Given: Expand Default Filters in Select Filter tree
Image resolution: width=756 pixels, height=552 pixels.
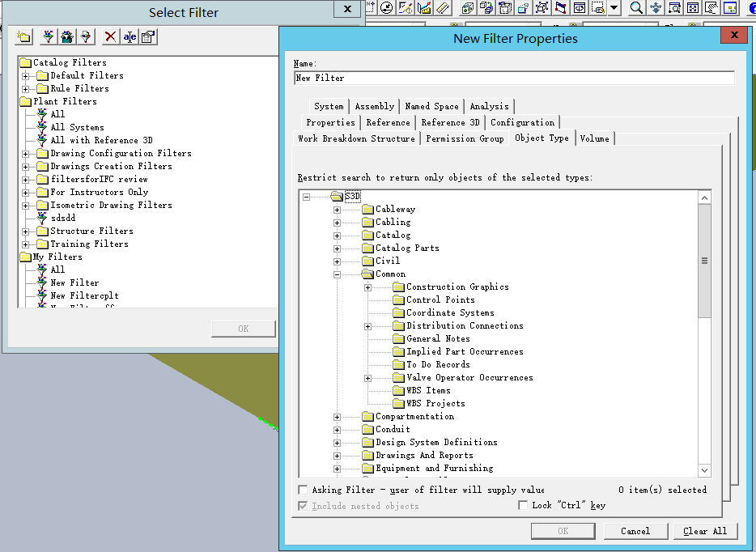Looking at the screenshot, I should (26, 76).
